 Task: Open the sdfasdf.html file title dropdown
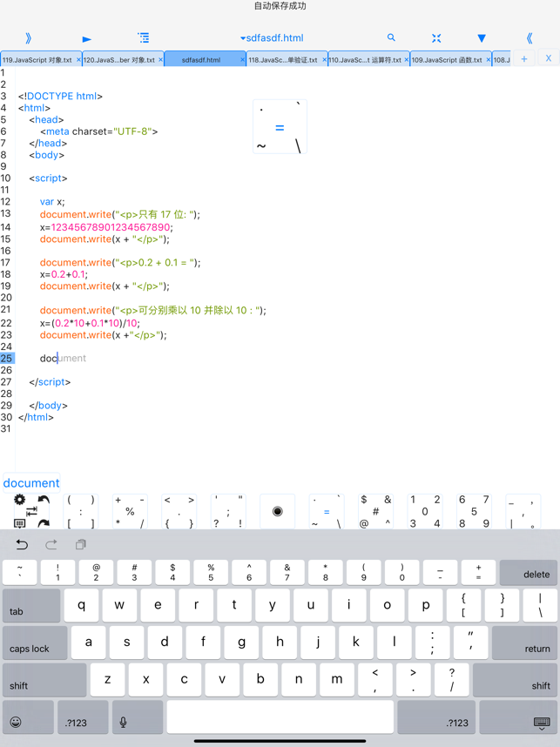pos(272,38)
